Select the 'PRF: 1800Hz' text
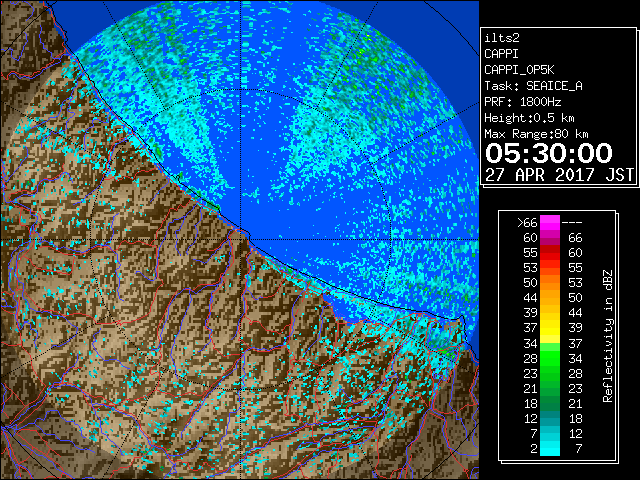This screenshot has height=480, width=640. (522, 102)
